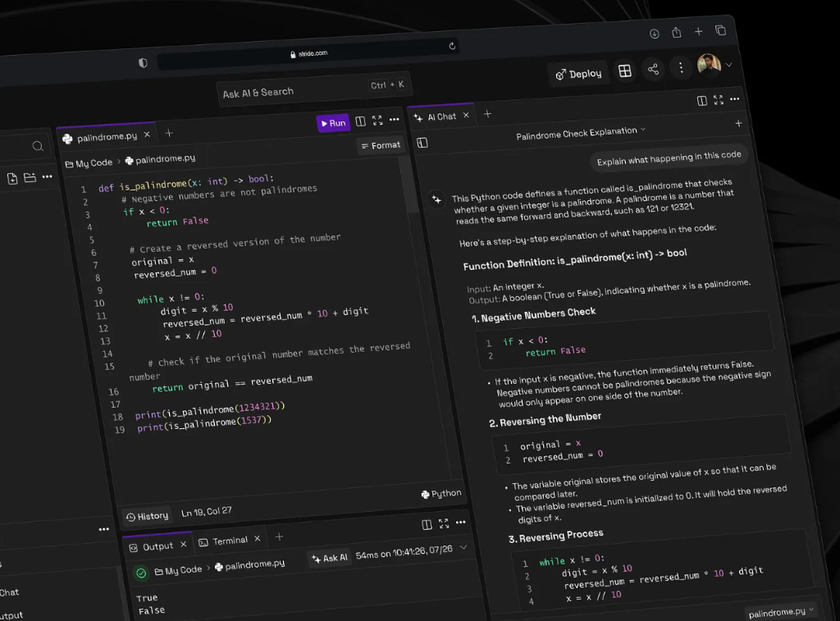Close the Output tab
Screen dimensions: 840x621
[183, 545]
